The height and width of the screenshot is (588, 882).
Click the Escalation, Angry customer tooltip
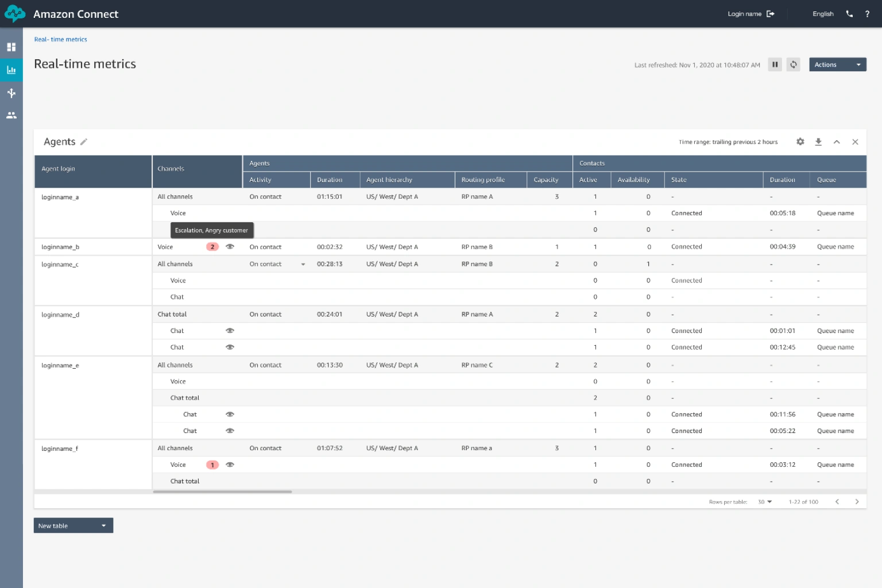pos(212,230)
